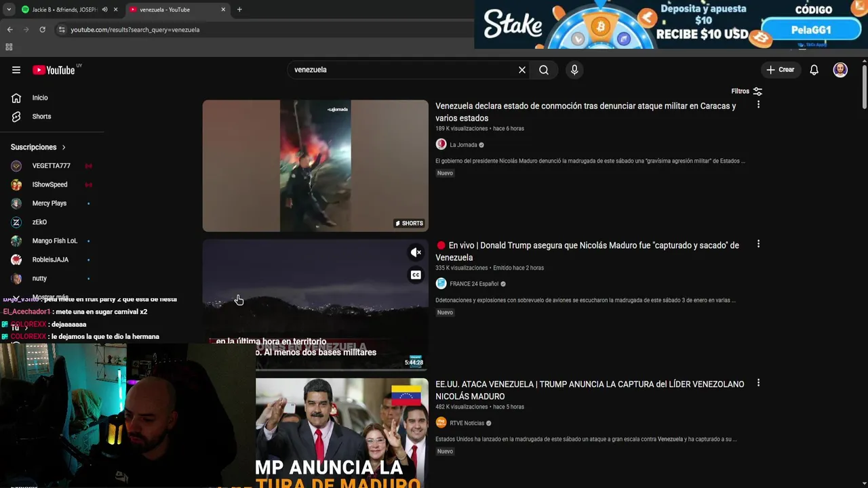
Task: Open the RTVE Noticias channel name
Action: coord(467,423)
